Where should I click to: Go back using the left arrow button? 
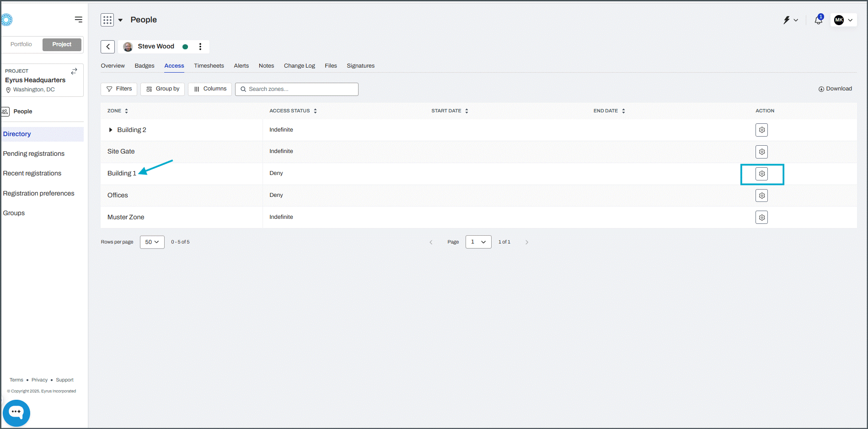pos(108,47)
